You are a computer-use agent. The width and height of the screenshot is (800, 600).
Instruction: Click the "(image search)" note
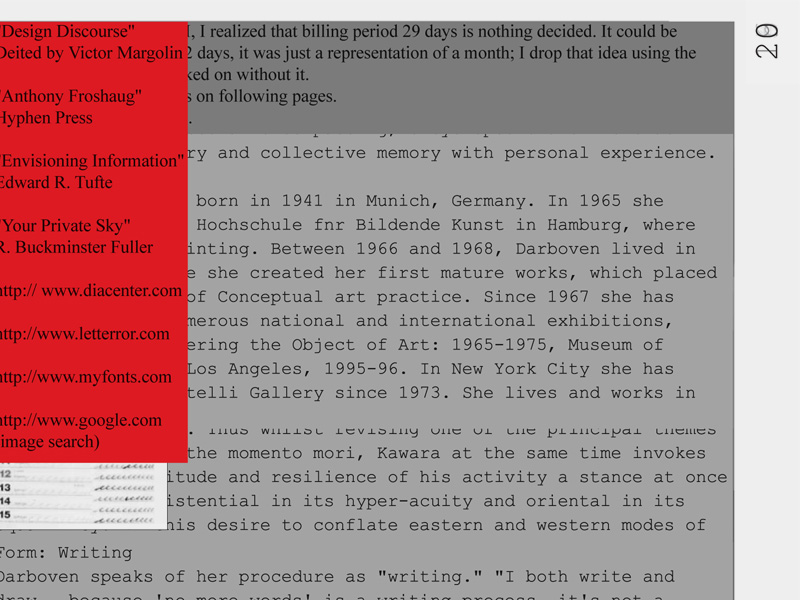(x=50, y=441)
